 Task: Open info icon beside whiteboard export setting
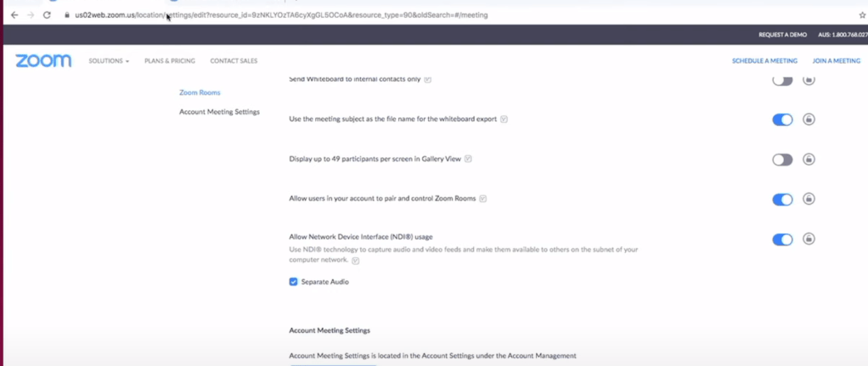[x=504, y=120]
